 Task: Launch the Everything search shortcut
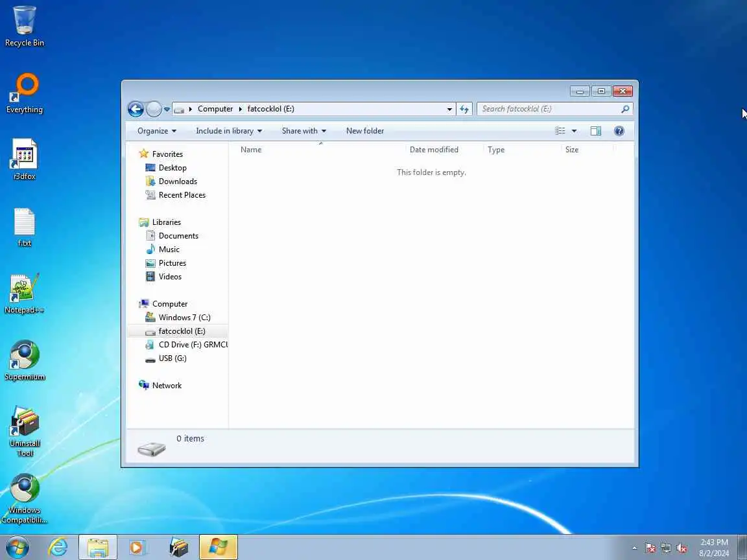pyautogui.click(x=24, y=93)
